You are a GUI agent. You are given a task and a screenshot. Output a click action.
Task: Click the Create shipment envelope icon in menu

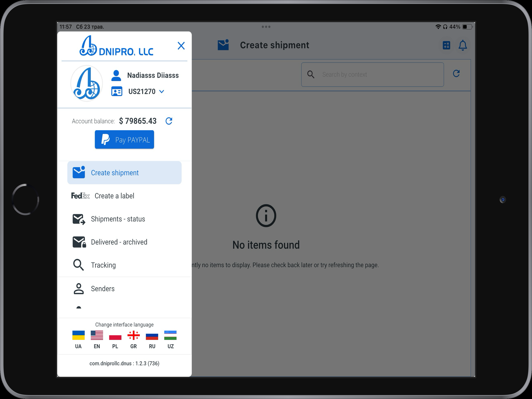click(79, 172)
